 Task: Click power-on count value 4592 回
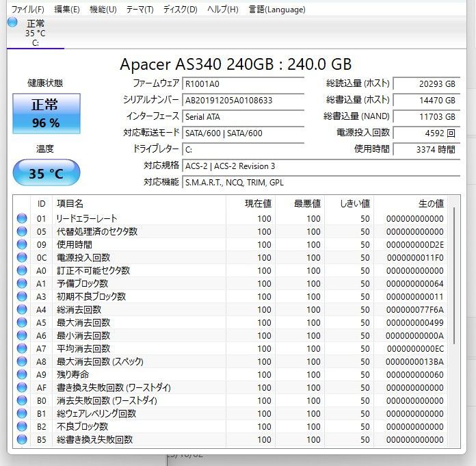point(427,133)
